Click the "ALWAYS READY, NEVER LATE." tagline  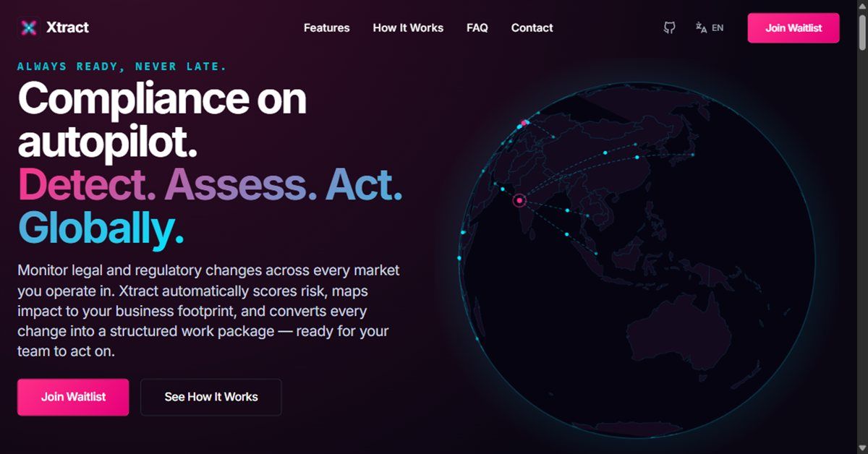(x=122, y=67)
